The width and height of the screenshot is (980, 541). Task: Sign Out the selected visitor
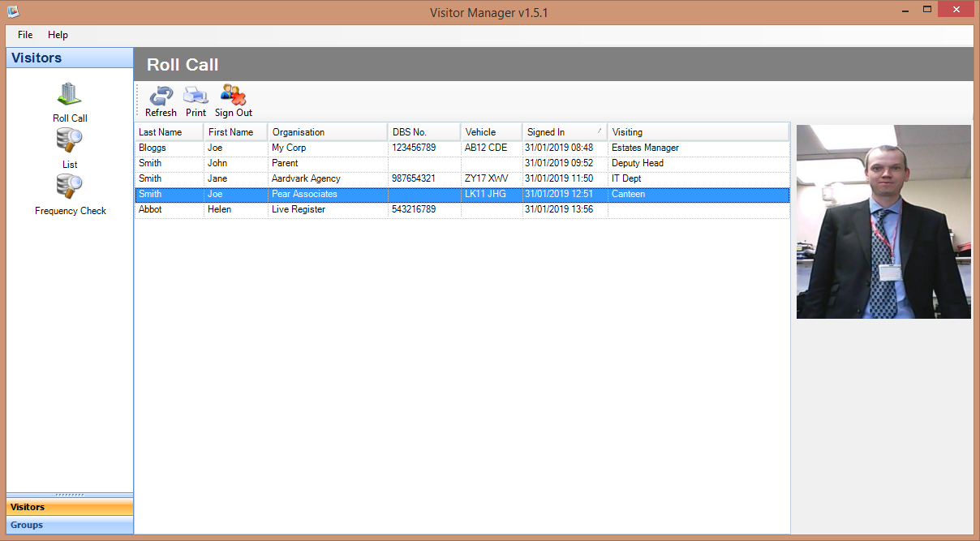click(234, 101)
